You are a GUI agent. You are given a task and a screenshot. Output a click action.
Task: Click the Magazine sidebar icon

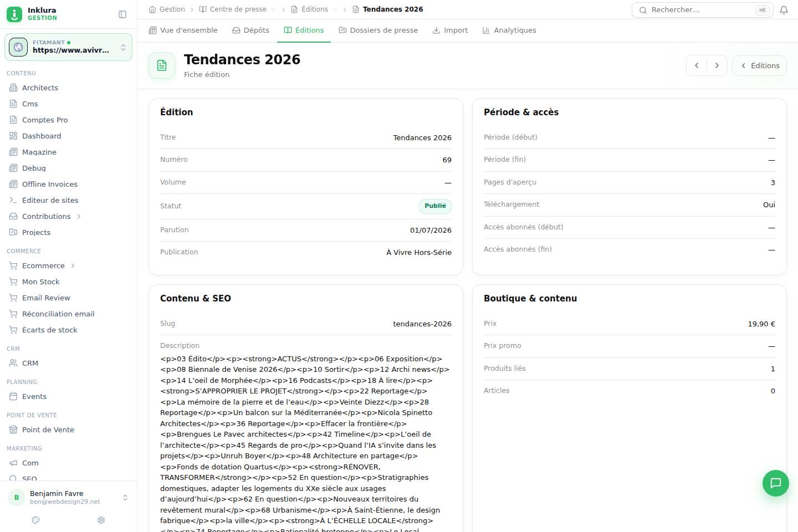click(13, 152)
